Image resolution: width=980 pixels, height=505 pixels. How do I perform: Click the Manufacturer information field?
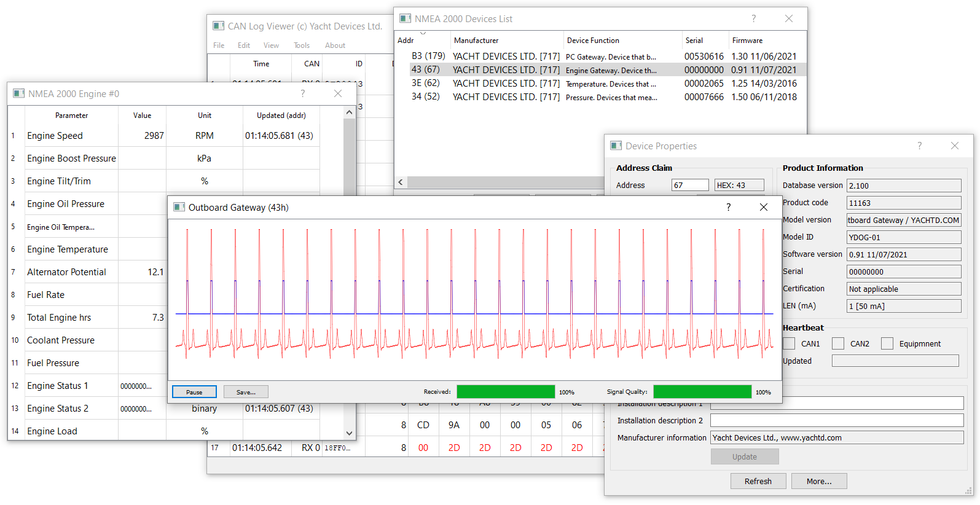(x=837, y=437)
